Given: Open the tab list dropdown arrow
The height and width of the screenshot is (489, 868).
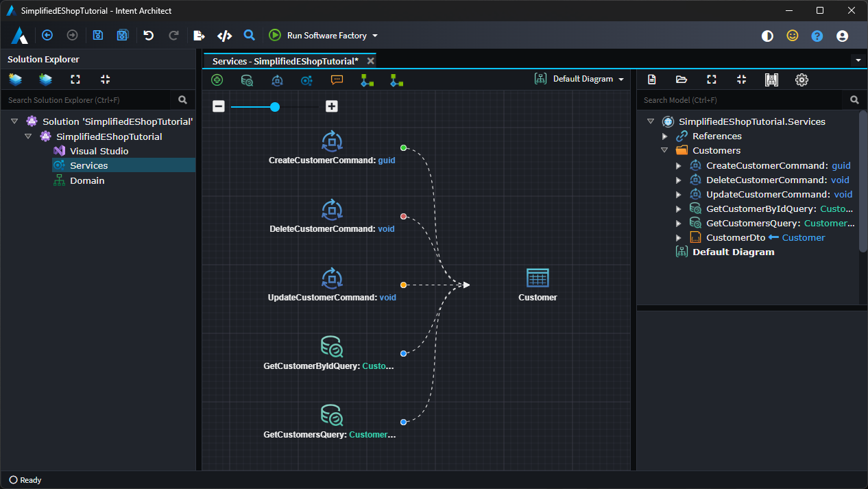Looking at the screenshot, I should point(858,60).
